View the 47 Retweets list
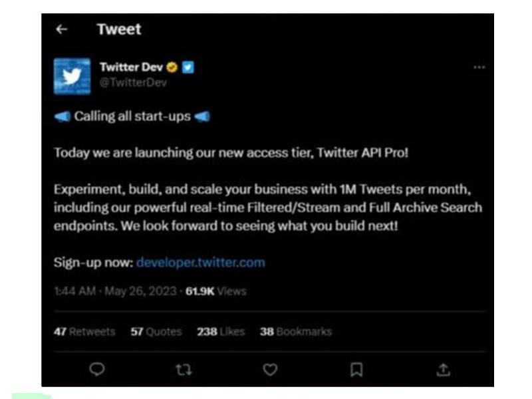Screen dimensions: 532x399 [x=84, y=331]
